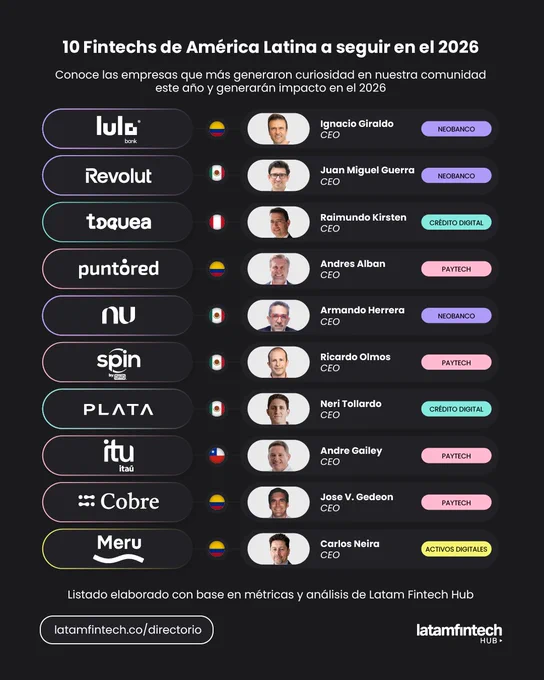Click the ACTIVOS DIGITALES yellow tag

click(x=456, y=549)
